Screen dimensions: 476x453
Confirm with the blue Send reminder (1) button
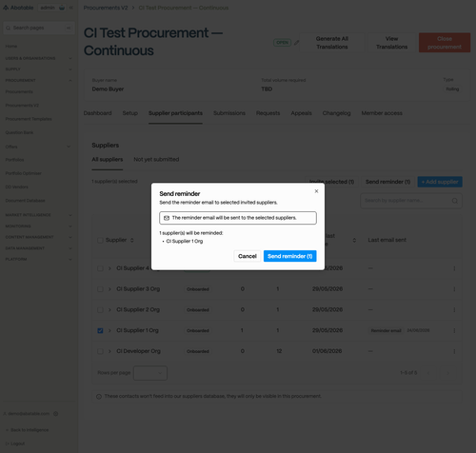289,256
